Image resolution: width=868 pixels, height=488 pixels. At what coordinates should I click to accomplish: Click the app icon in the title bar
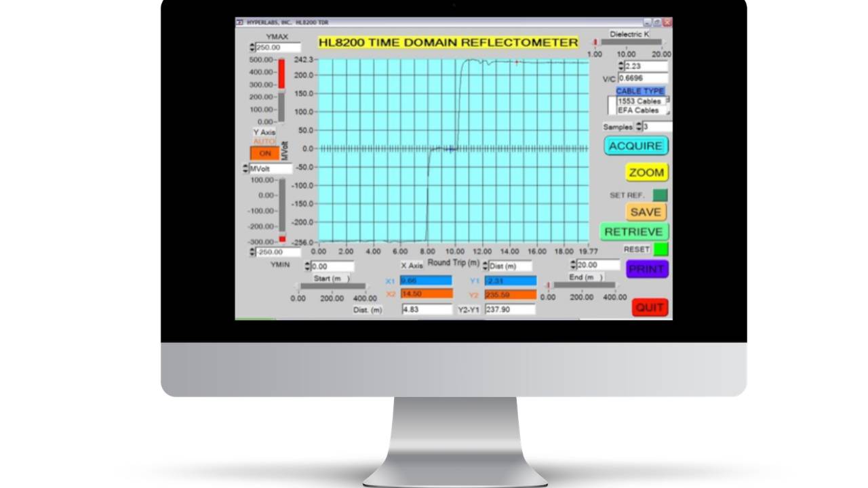[240, 22]
